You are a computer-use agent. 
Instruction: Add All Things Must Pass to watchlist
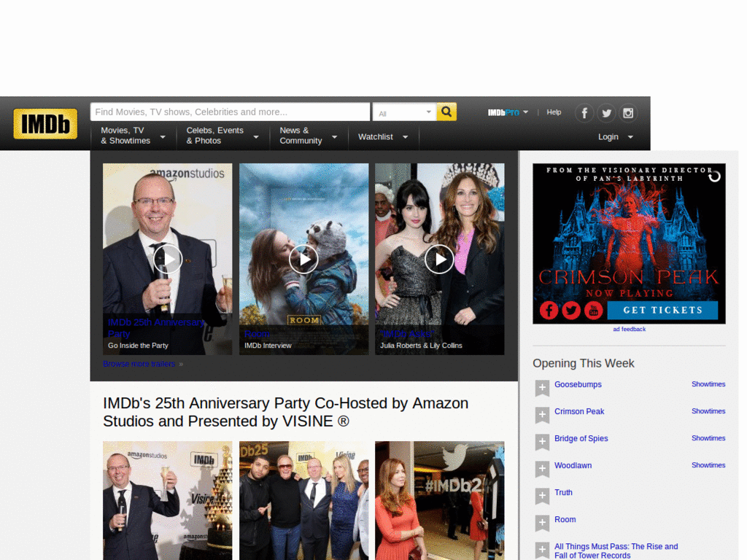point(542,551)
